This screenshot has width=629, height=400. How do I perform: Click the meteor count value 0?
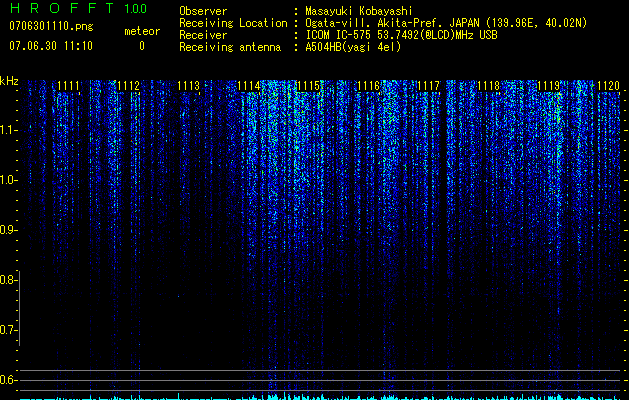tap(142, 46)
